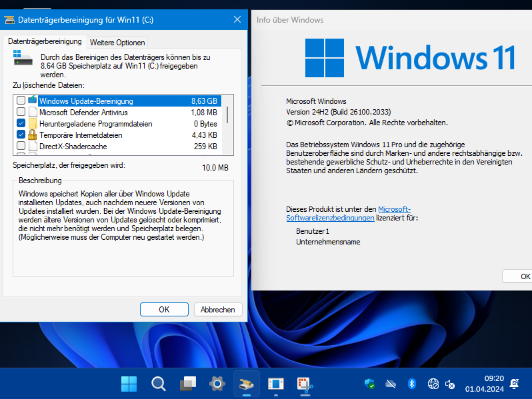Screen dimensions: 532x399
Task: Click Version 24H2 (Build 26100.2033) text
Action: click(x=338, y=112)
